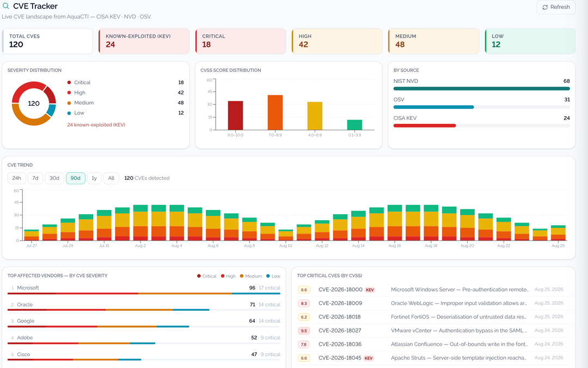Screen dimensions: 588x368
Task: Click the Refresh button
Action: pyautogui.click(x=556, y=7)
